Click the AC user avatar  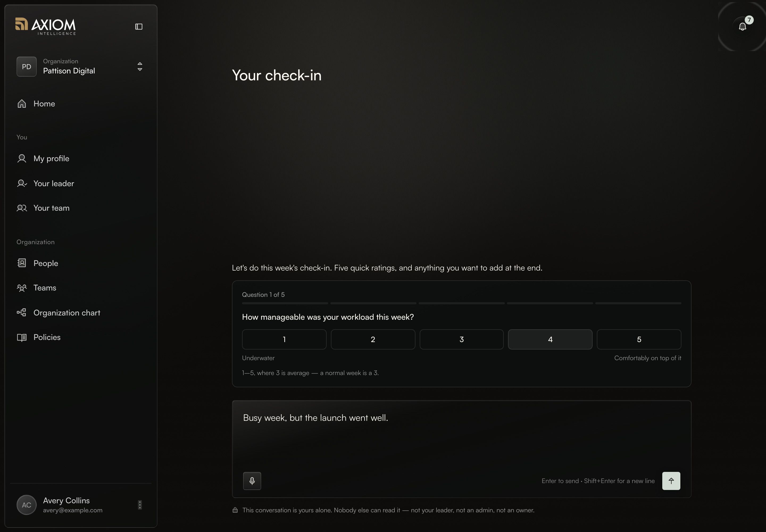tap(26, 505)
